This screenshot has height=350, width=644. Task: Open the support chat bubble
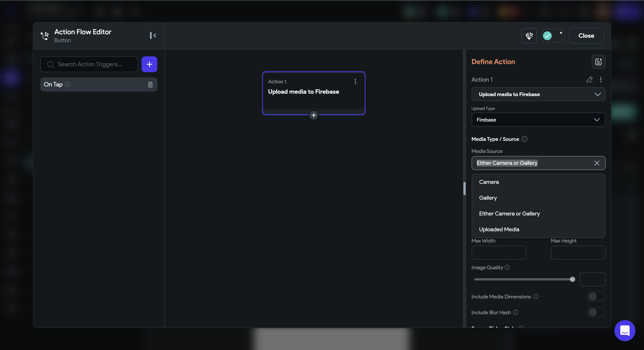624,330
